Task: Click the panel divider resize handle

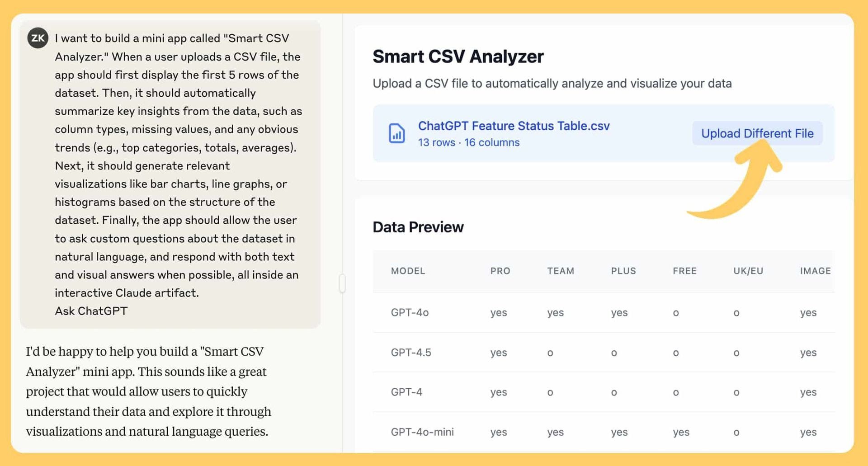Action: pos(342,283)
